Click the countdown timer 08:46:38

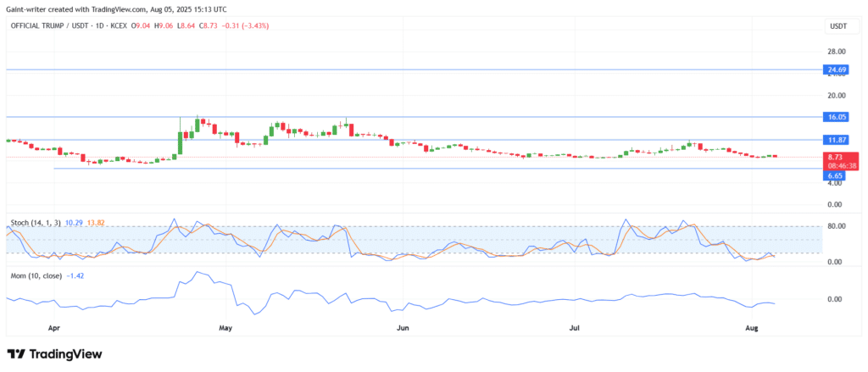(842, 165)
